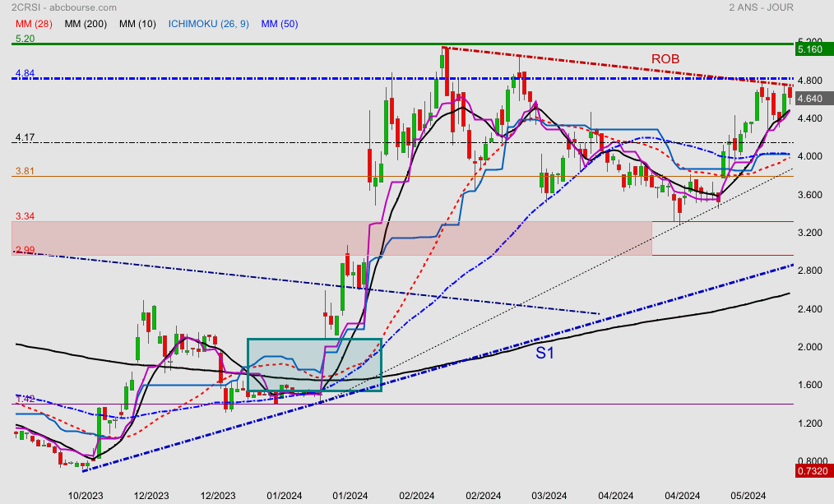Click the red 3.34 zone label
Viewport: 834px width, 504px height.
[x=25, y=216]
